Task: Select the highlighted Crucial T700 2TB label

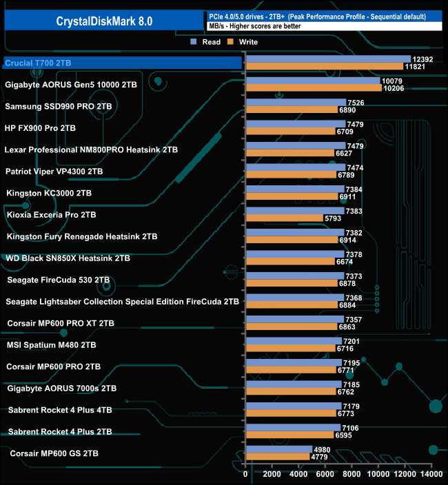Action: [x=38, y=63]
